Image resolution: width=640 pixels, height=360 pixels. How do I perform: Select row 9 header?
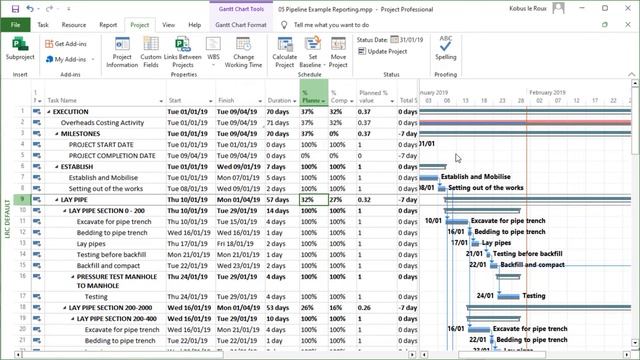pos(22,200)
